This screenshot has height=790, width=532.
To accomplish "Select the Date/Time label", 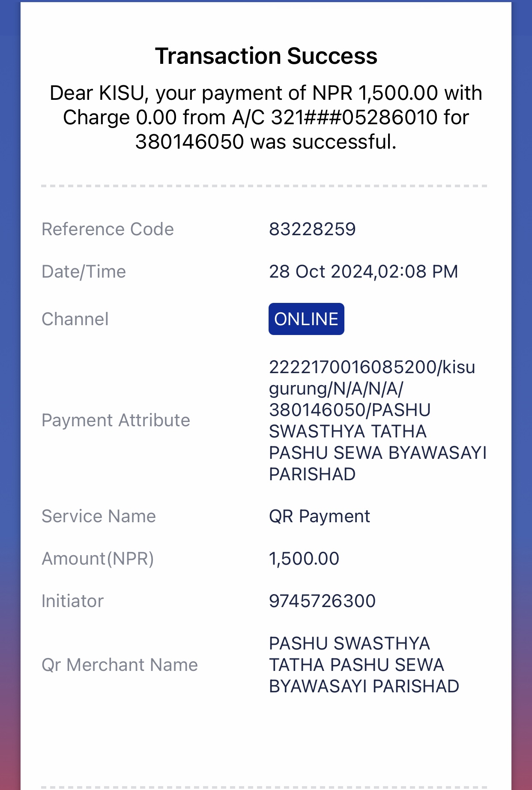I will pos(84,272).
